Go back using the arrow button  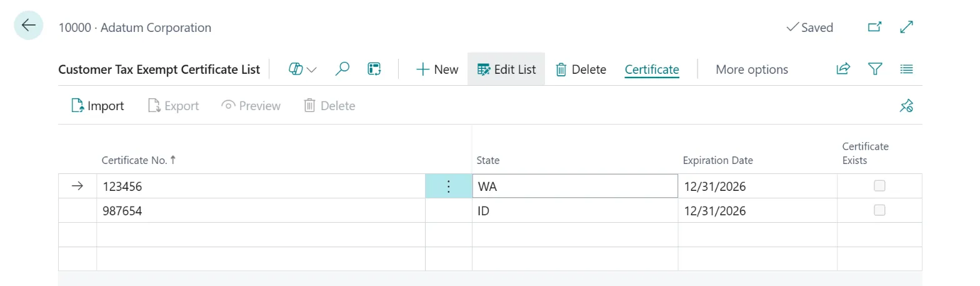29,26
